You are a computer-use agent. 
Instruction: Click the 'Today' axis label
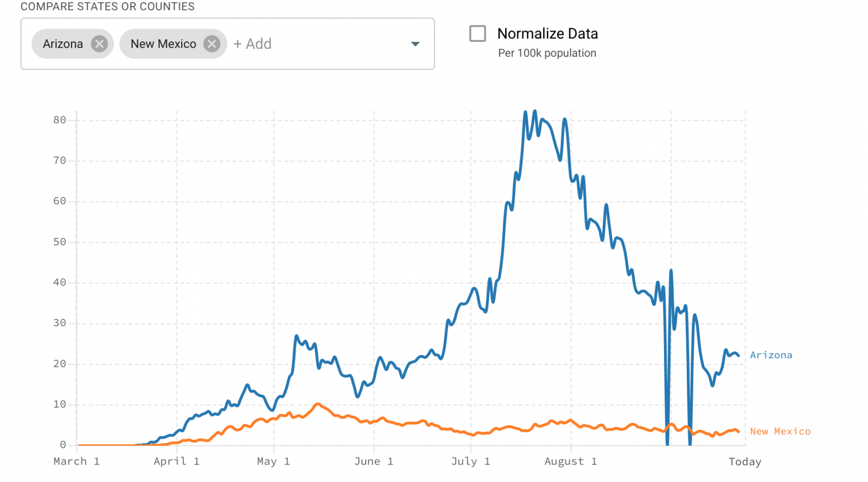pos(745,462)
